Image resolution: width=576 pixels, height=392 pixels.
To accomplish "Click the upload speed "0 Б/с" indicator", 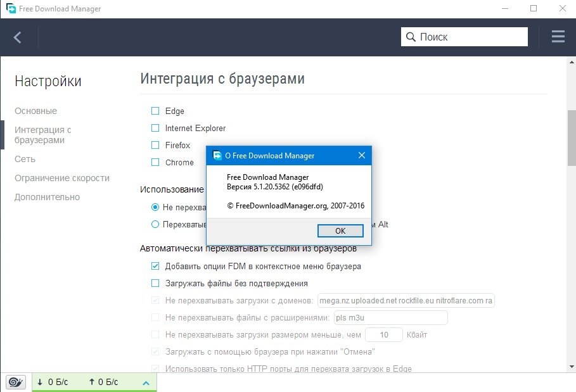I will click(103, 382).
